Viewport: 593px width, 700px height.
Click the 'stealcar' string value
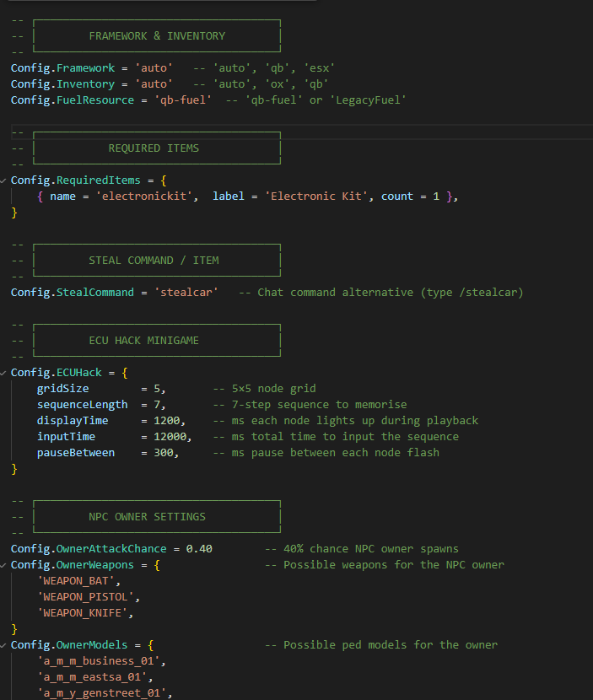(186, 293)
